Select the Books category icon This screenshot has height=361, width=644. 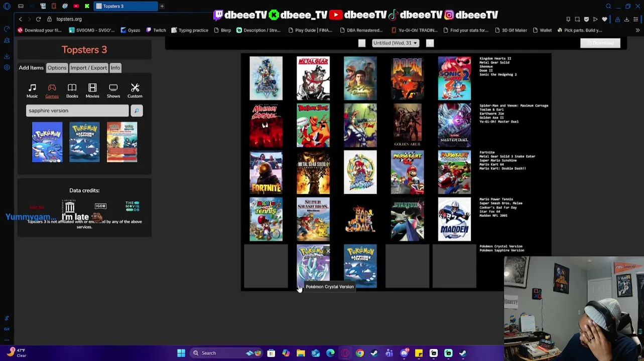pyautogui.click(x=72, y=91)
